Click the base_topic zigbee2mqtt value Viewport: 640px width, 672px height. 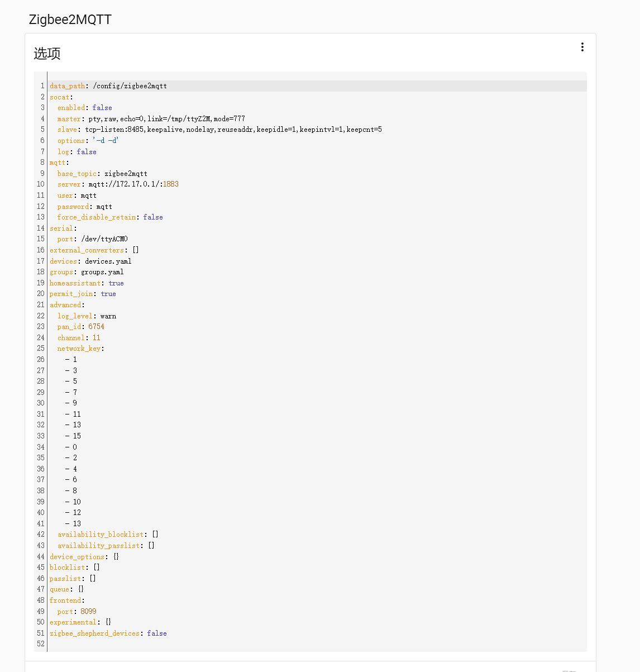click(x=126, y=174)
